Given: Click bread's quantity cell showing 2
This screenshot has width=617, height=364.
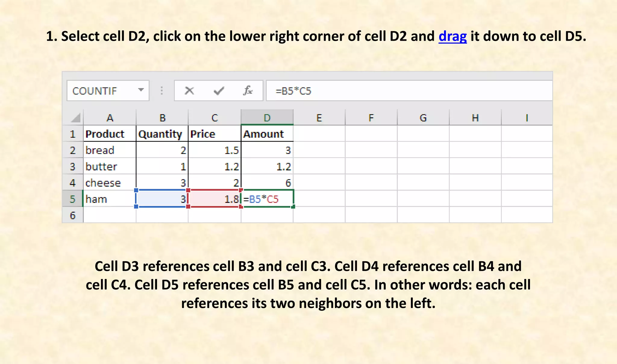Looking at the screenshot, I should [x=162, y=150].
